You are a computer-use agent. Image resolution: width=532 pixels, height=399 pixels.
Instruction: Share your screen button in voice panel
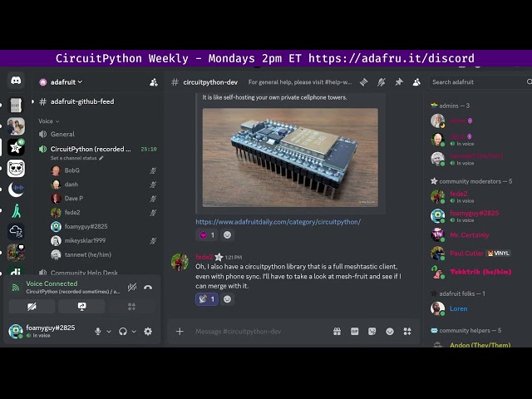(81, 307)
